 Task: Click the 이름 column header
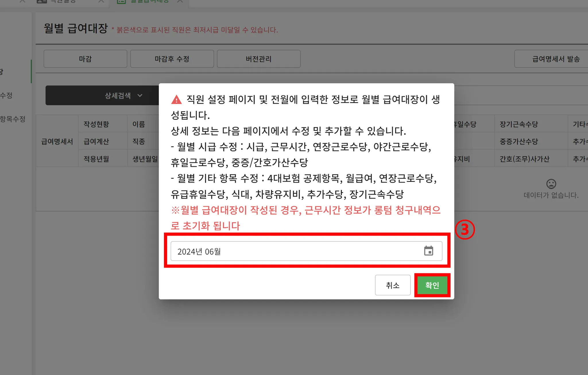[139, 124]
